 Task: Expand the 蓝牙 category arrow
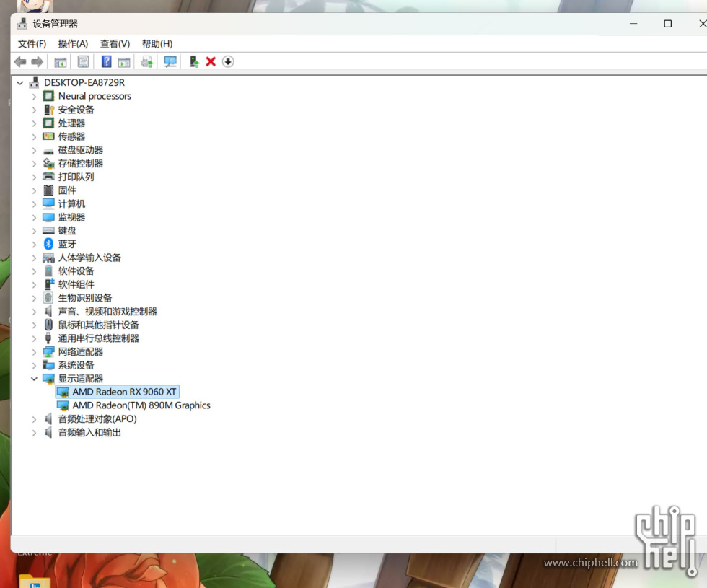click(35, 245)
